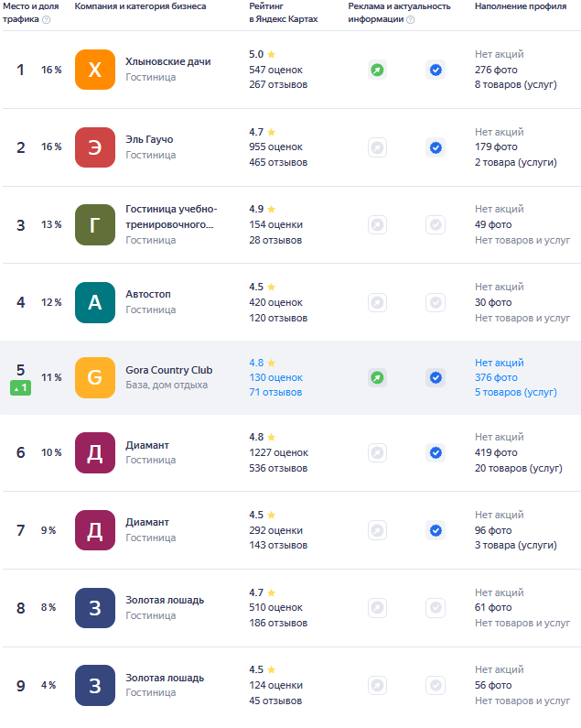Viewport: 581px width, 728px height.
Task: Click «20 товаров (услуг)» text
Action: point(519,468)
